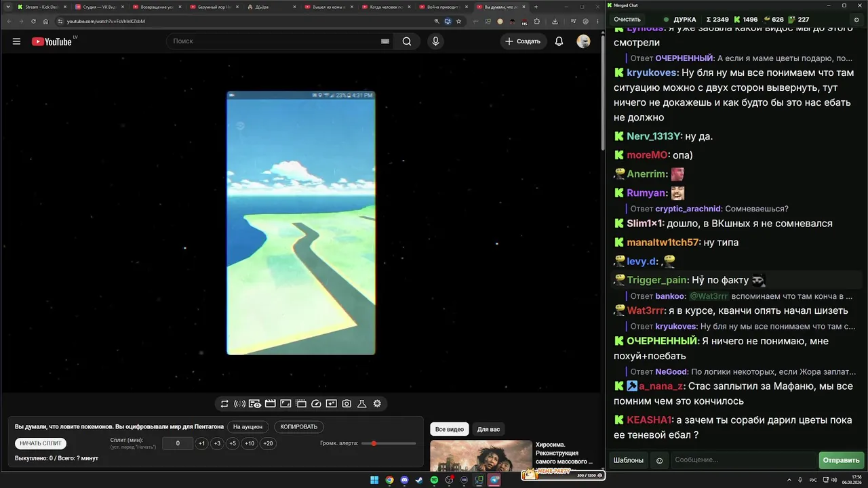Take a screenshot with the camera icon

[x=347, y=404]
